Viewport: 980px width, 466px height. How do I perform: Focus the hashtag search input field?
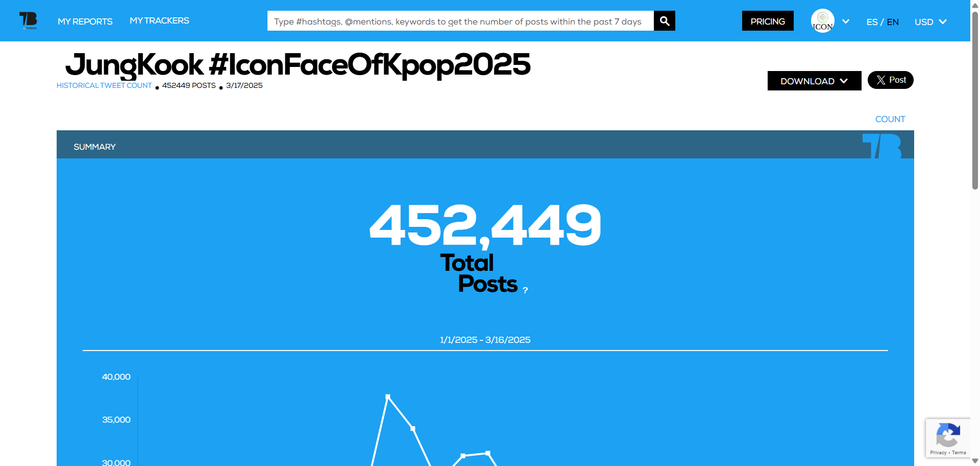[x=460, y=21]
